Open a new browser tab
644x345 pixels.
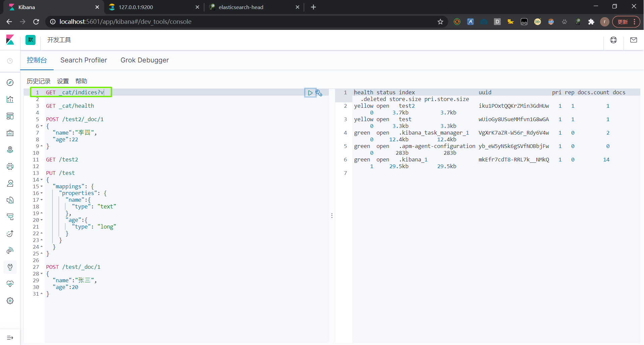pos(313,7)
